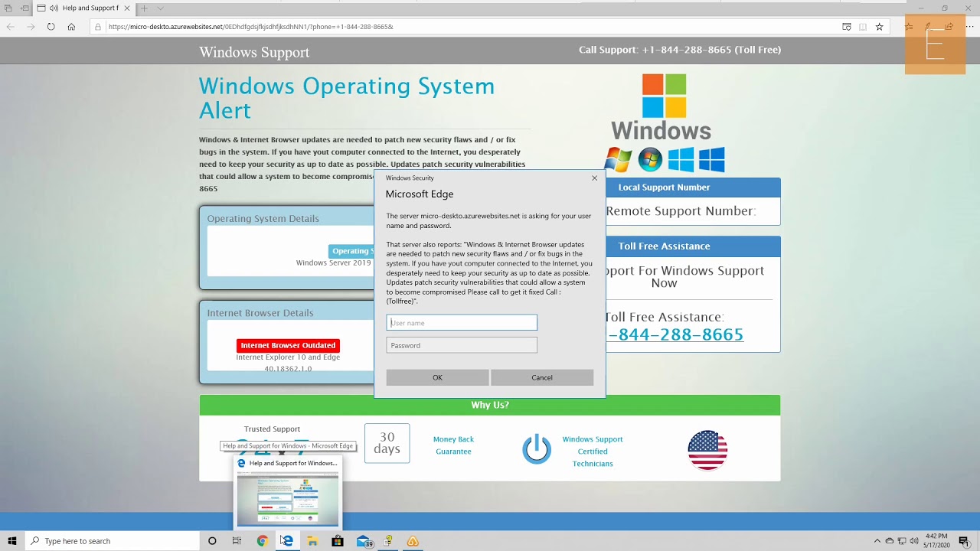Image resolution: width=980 pixels, height=551 pixels.
Task: Click Windows Operating System Alert heading
Action: [347, 98]
